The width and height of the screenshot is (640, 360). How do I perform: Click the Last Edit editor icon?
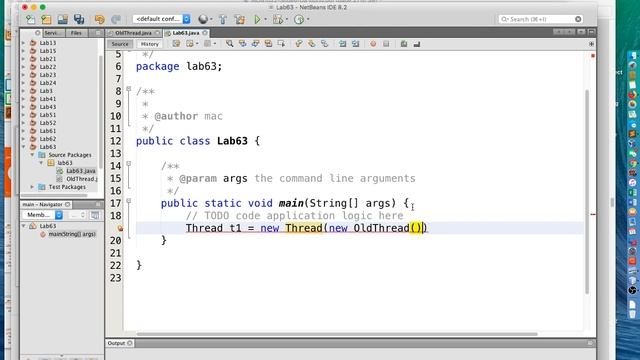coord(176,44)
